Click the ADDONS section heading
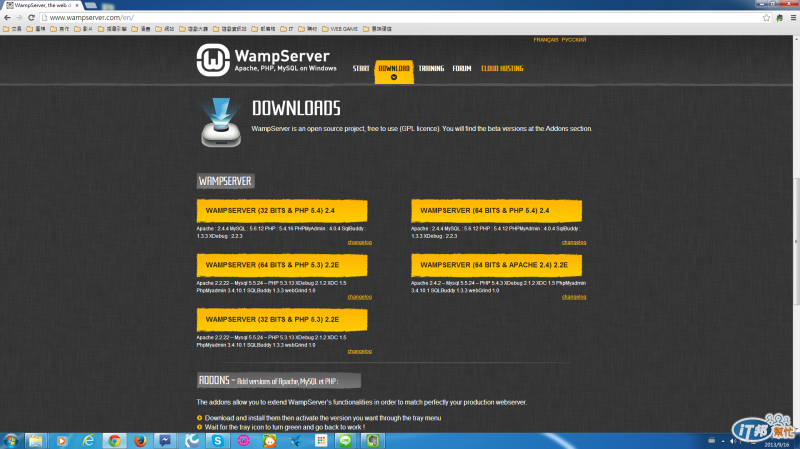The width and height of the screenshot is (800, 449). coord(279,381)
